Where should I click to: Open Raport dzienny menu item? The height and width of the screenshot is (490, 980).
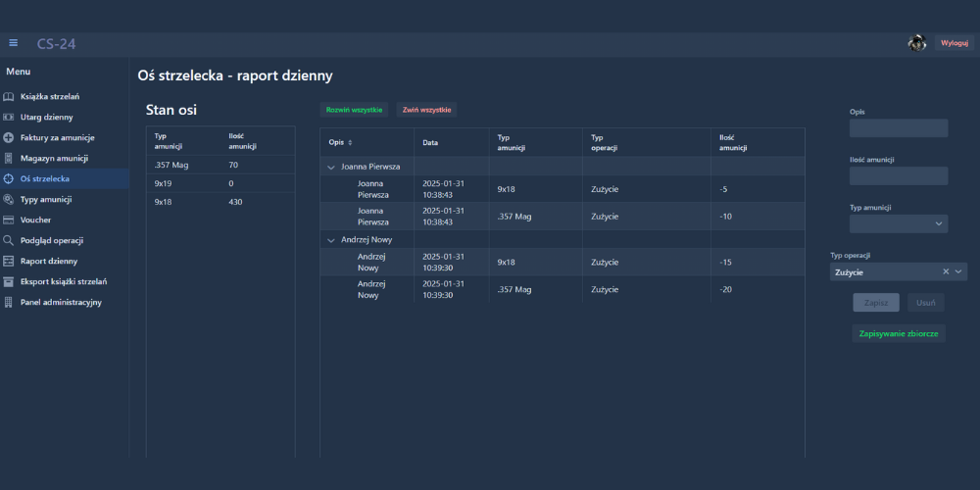click(x=49, y=262)
